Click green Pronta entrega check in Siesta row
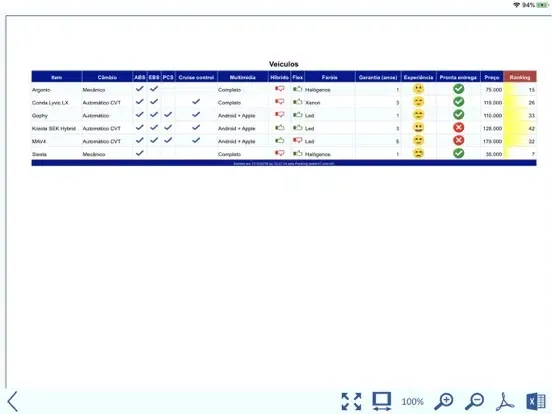This screenshot has width=552, height=414. [x=458, y=153]
